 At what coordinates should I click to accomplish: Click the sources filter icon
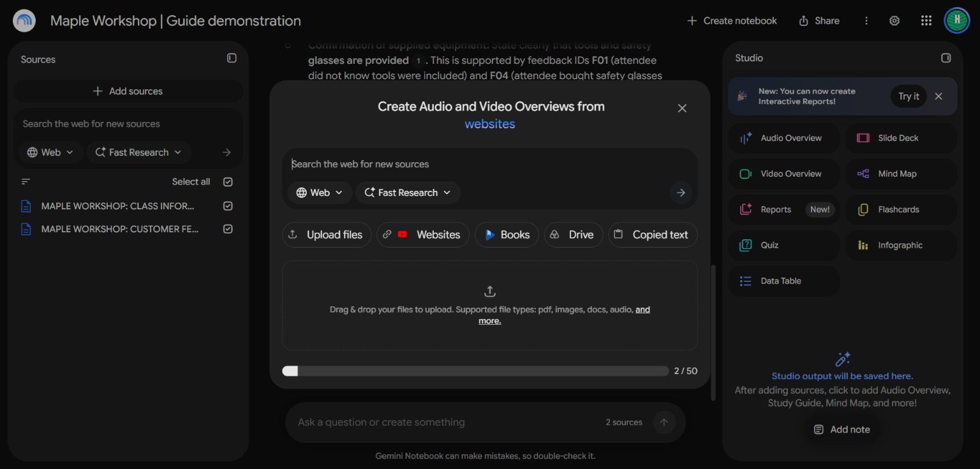pos(26,182)
